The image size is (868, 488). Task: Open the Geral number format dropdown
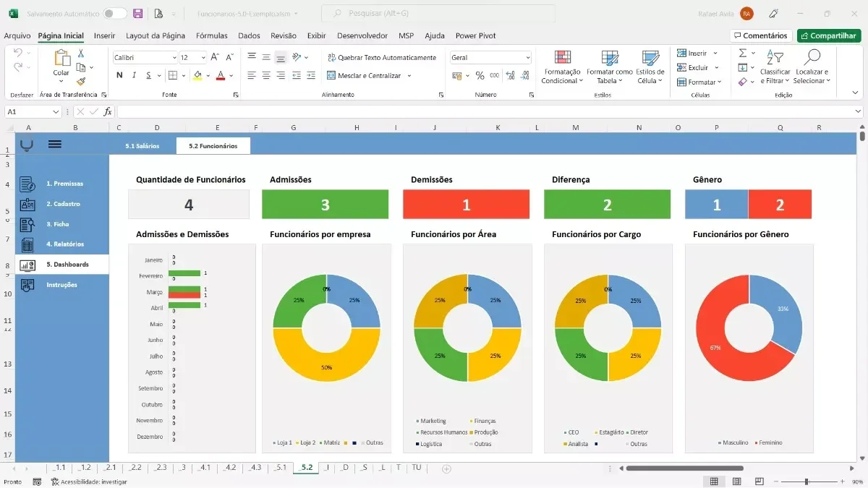pyautogui.click(x=528, y=58)
